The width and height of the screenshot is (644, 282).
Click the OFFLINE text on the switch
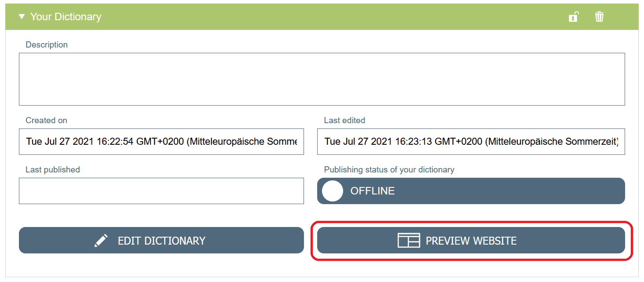coord(373,191)
